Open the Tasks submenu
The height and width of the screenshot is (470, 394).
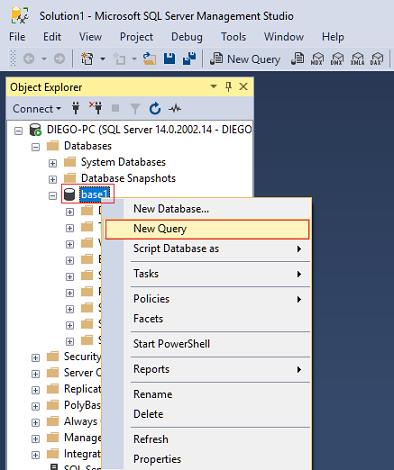click(x=207, y=274)
